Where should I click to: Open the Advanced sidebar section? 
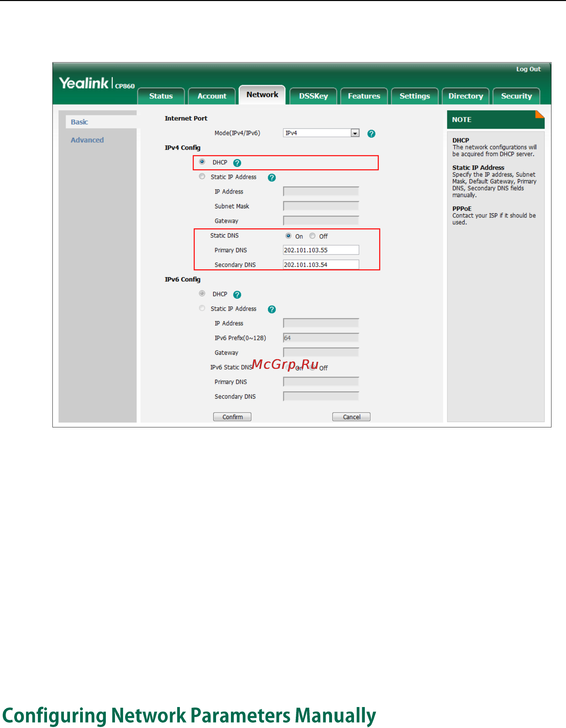87,140
